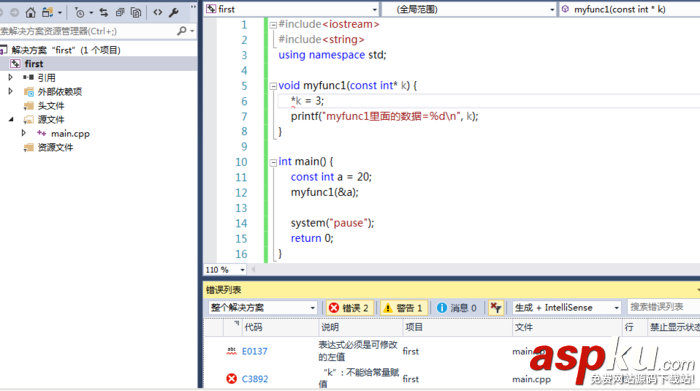Click sync with active document arrows icon
This screenshot has width=700, height=391.
tap(104, 12)
